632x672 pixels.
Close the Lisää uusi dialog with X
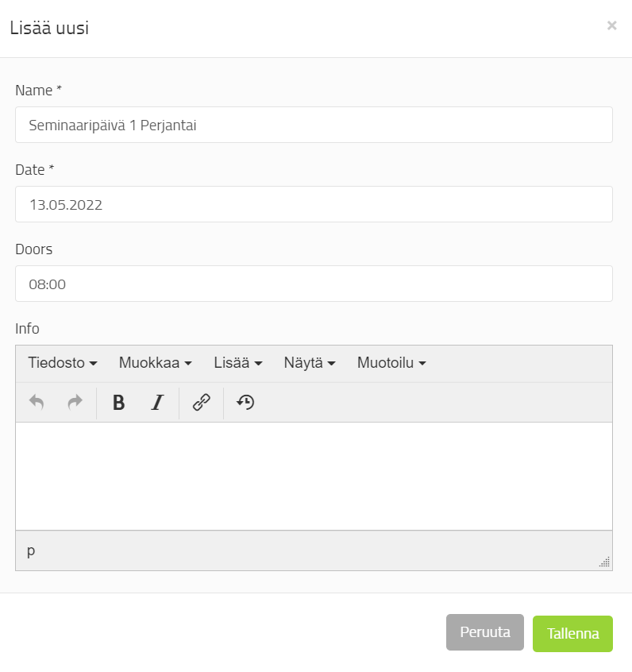coord(611,25)
